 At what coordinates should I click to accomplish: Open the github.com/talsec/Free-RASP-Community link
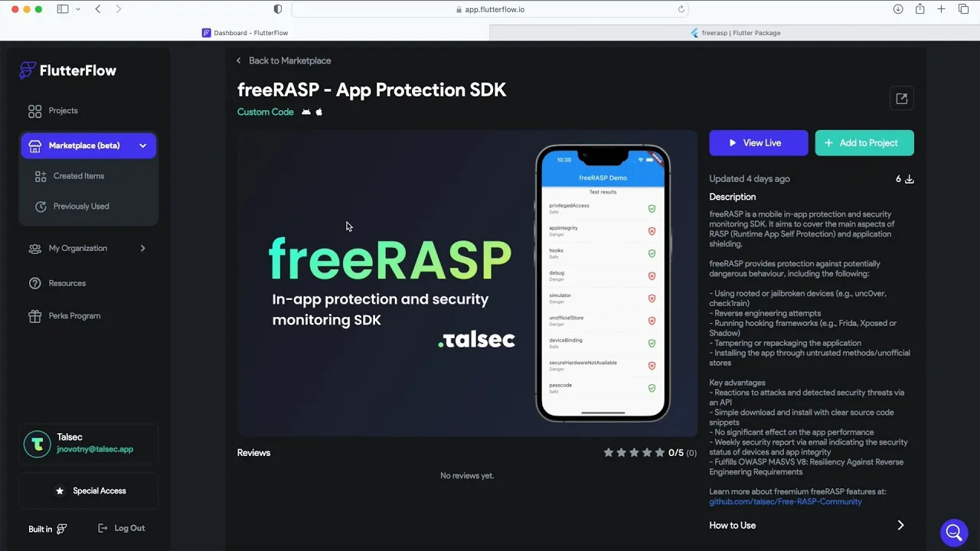point(786,502)
